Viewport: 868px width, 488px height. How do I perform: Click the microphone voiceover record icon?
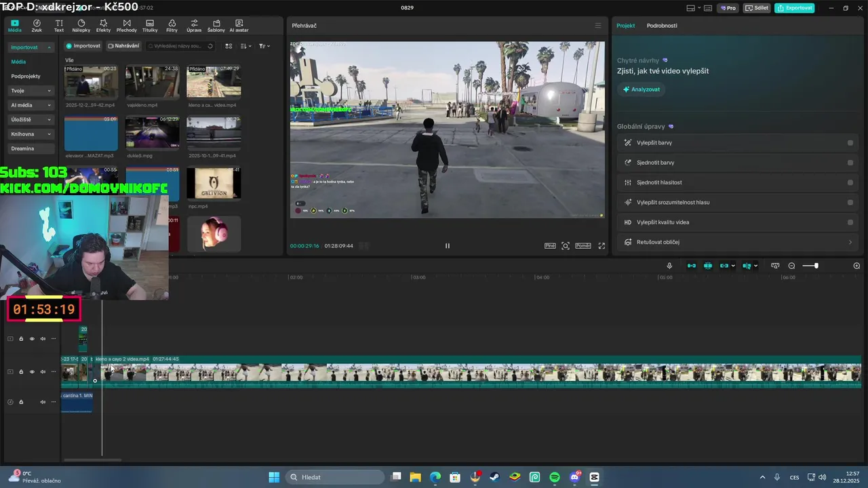coord(669,266)
